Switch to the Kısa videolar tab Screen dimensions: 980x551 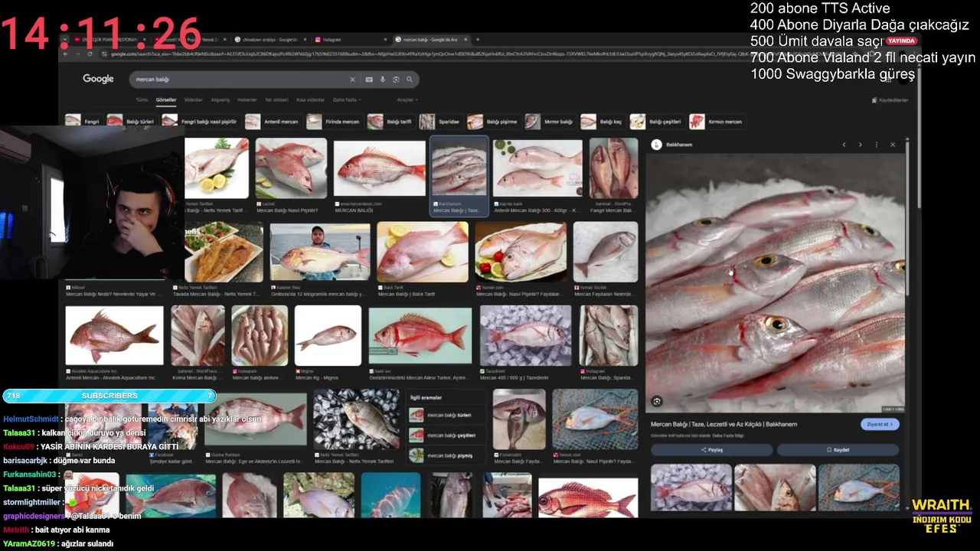(x=310, y=100)
